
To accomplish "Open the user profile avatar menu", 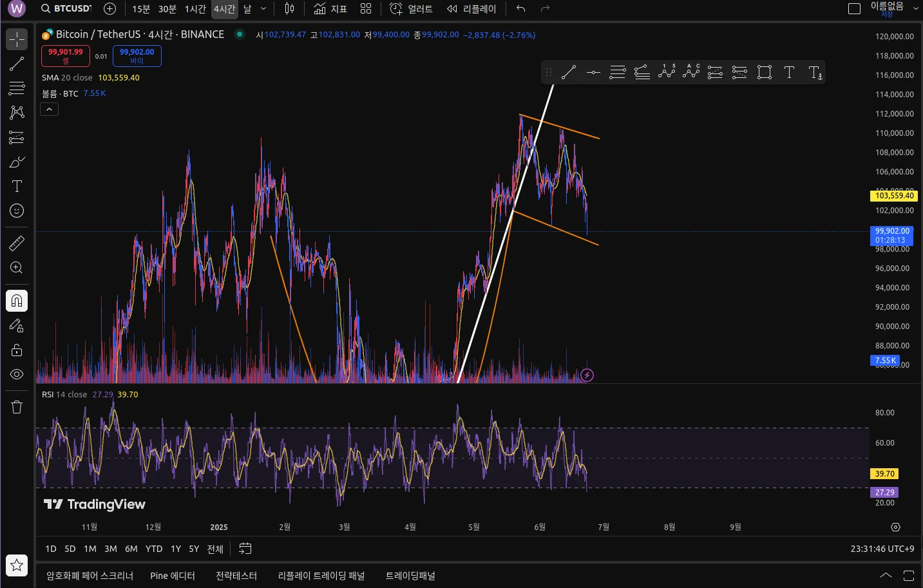I will (17, 9).
